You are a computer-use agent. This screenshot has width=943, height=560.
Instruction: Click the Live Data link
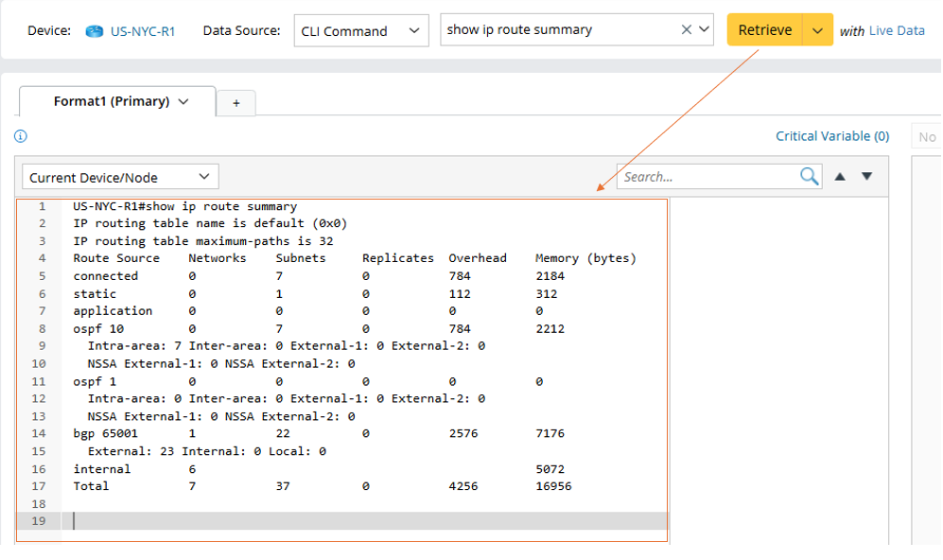pos(897,31)
